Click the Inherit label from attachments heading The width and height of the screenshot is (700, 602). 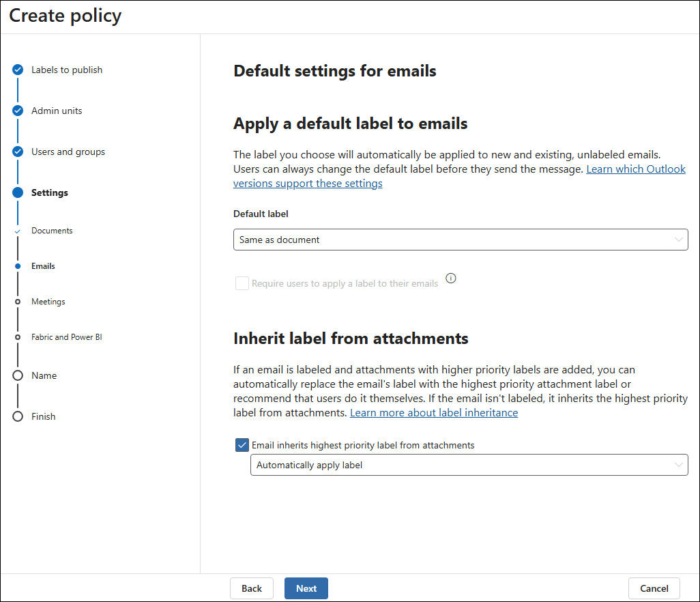click(351, 339)
